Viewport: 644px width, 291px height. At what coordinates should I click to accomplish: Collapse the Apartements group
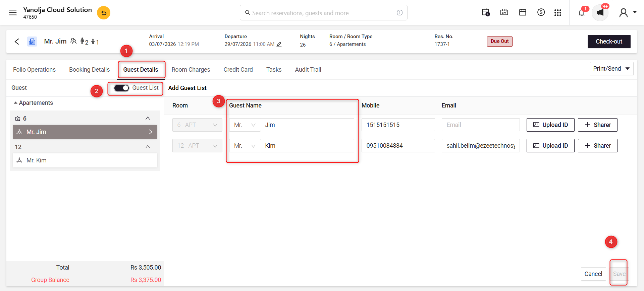pyautogui.click(x=15, y=103)
